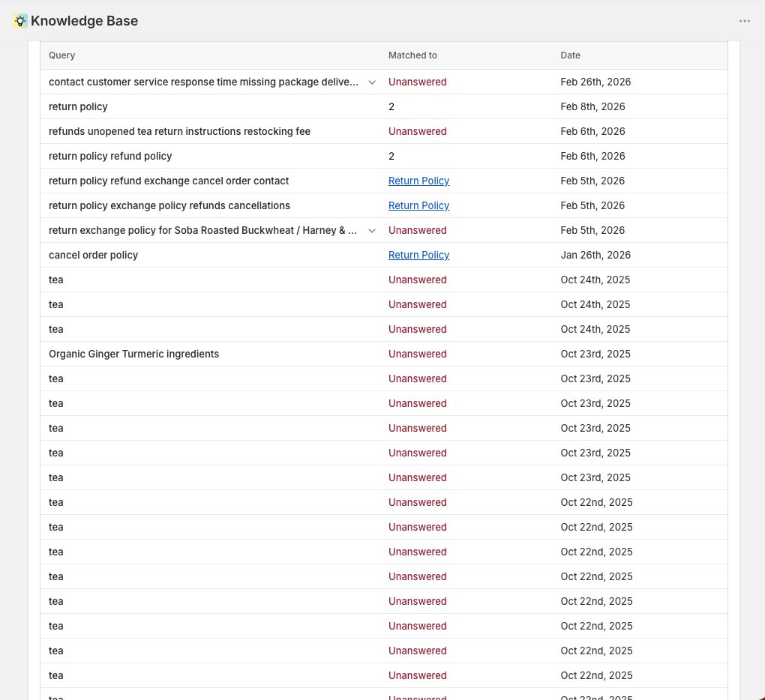The height and width of the screenshot is (700, 765).
Task: Click 'return policy exchange policy refunds cancellations' query
Action: point(169,205)
